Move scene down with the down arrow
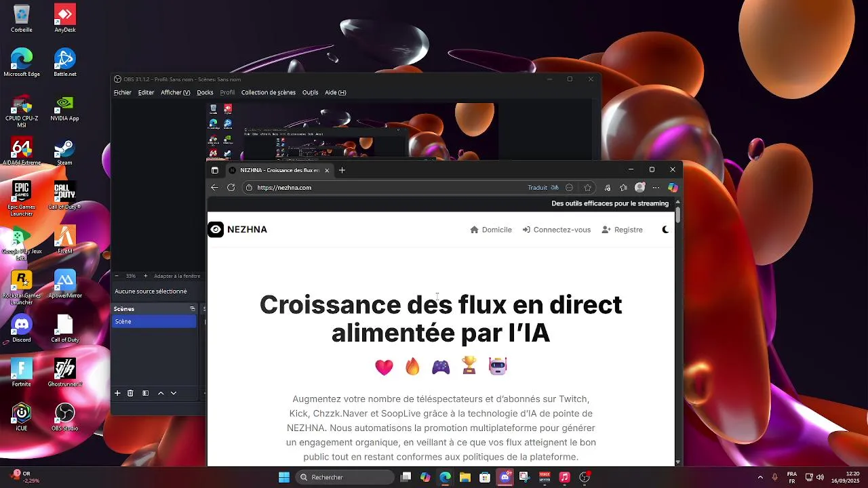868x488 pixels. pos(174,393)
